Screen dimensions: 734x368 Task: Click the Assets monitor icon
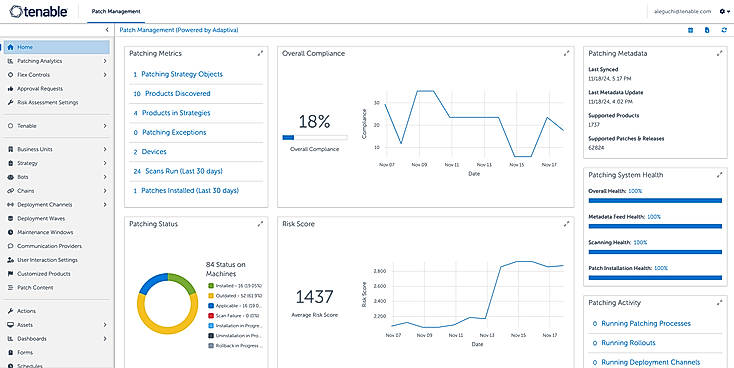pos(10,325)
